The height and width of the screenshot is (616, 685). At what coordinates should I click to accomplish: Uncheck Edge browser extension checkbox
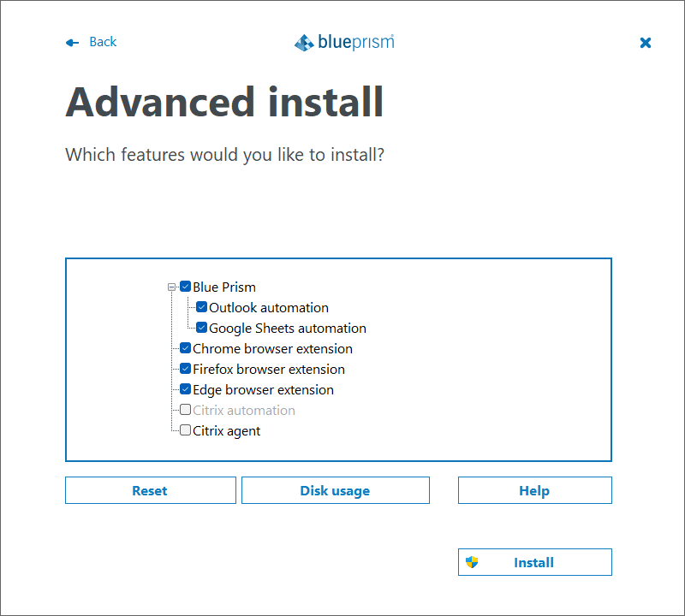185,389
